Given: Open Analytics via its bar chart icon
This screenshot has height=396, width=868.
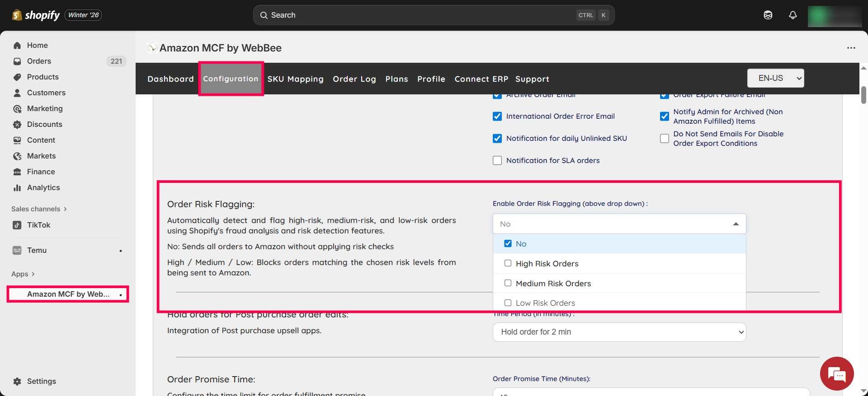Looking at the screenshot, I should tap(17, 188).
